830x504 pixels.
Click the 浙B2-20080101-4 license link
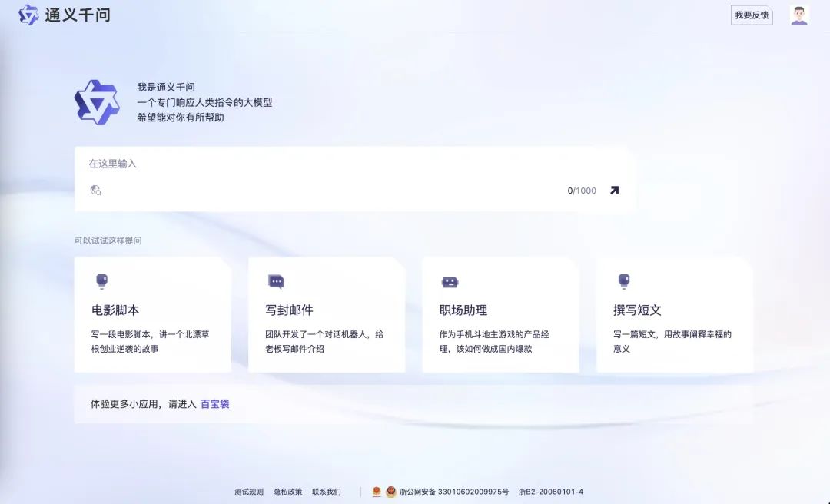point(551,492)
